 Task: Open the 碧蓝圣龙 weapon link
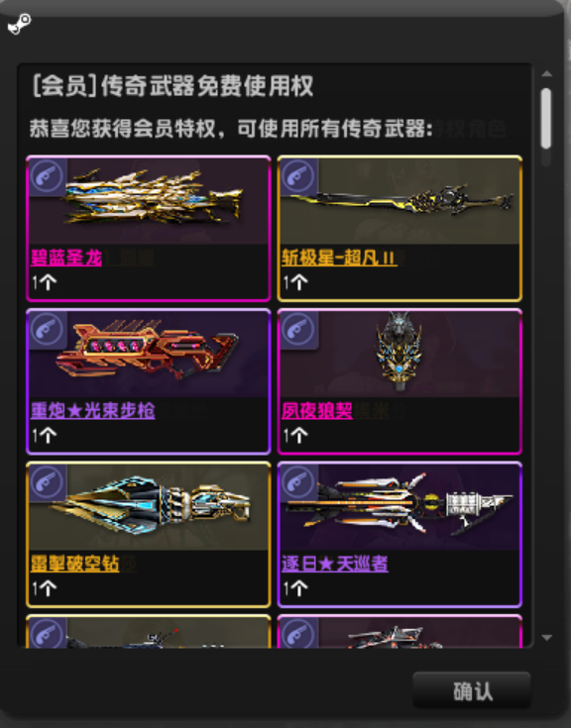[x=66, y=258]
